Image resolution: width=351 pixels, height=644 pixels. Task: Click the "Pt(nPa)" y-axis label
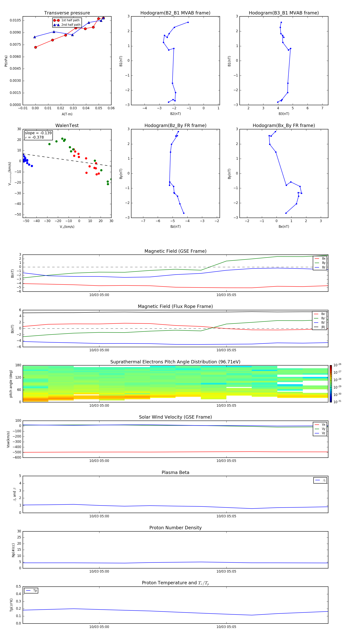6,61
